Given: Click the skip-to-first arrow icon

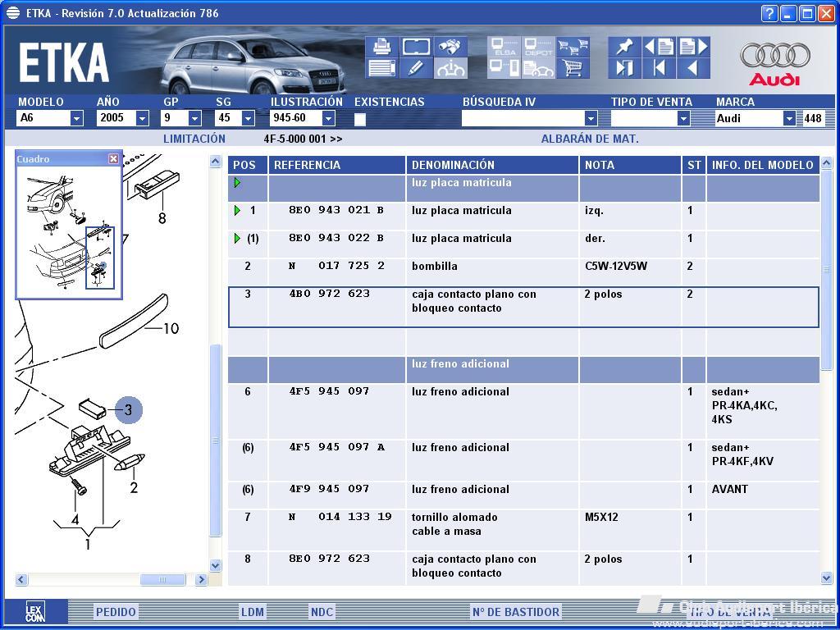Looking at the screenshot, I should (659, 68).
